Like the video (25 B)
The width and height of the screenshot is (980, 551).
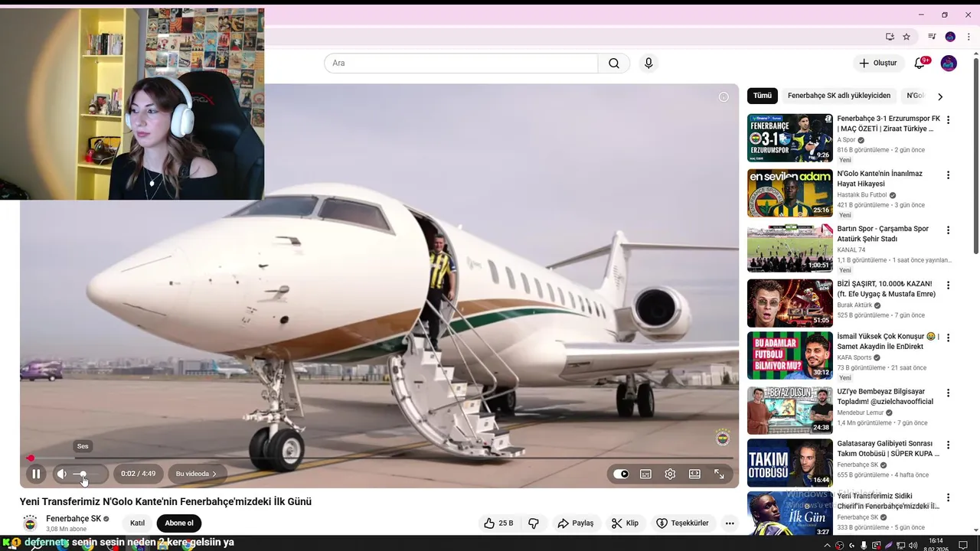(498, 523)
